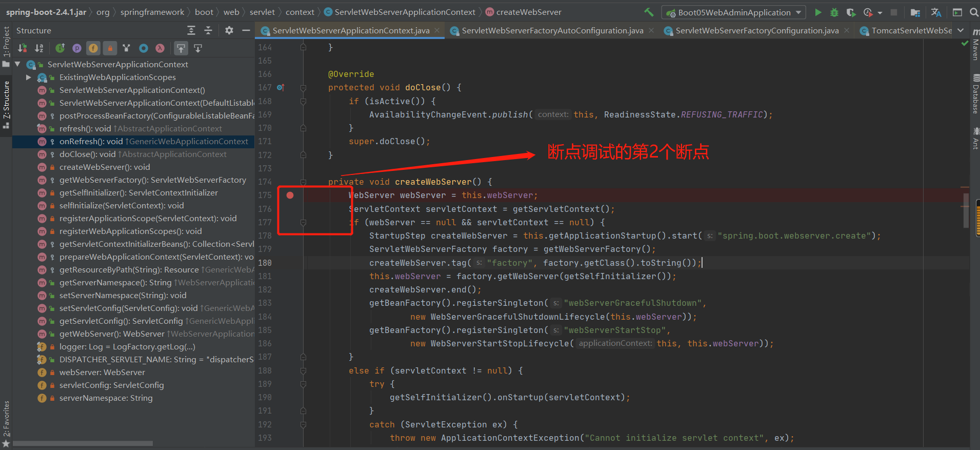
Task: Toggle Group Methods by Defining Type icon
Action: click(127, 48)
